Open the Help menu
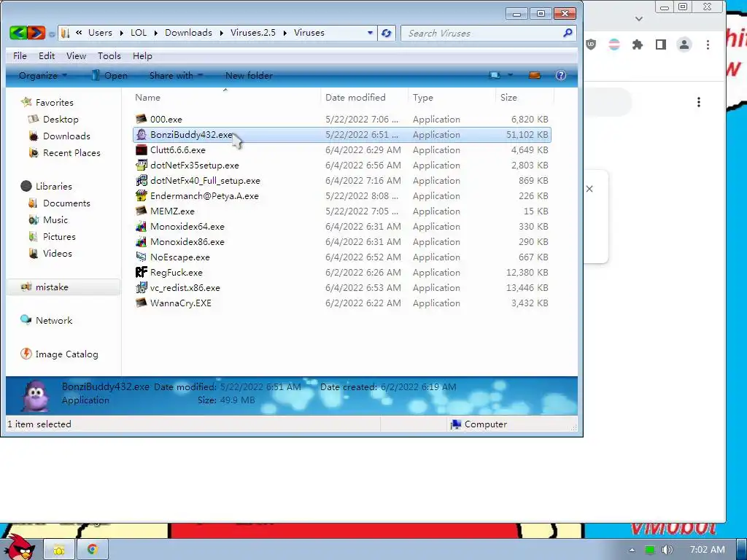Viewport: 747px width, 560px height. (142, 55)
